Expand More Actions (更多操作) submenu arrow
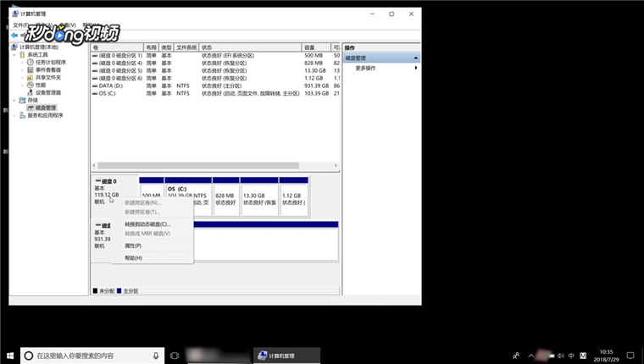644x364 pixels. coord(416,68)
